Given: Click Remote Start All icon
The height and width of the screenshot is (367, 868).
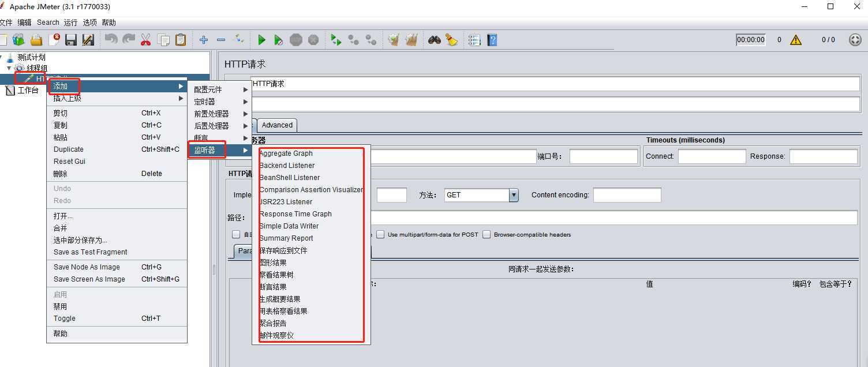Looking at the screenshot, I should (x=336, y=40).
